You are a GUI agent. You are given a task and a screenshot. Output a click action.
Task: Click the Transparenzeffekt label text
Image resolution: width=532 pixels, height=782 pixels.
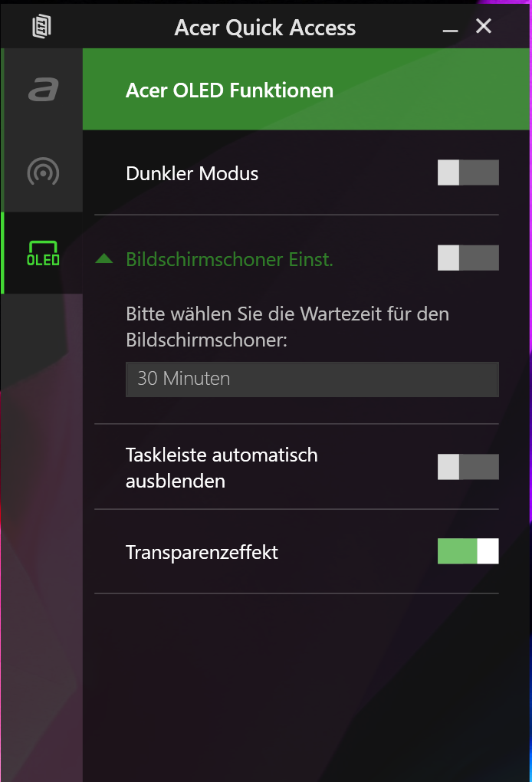[x=202, y=552]
